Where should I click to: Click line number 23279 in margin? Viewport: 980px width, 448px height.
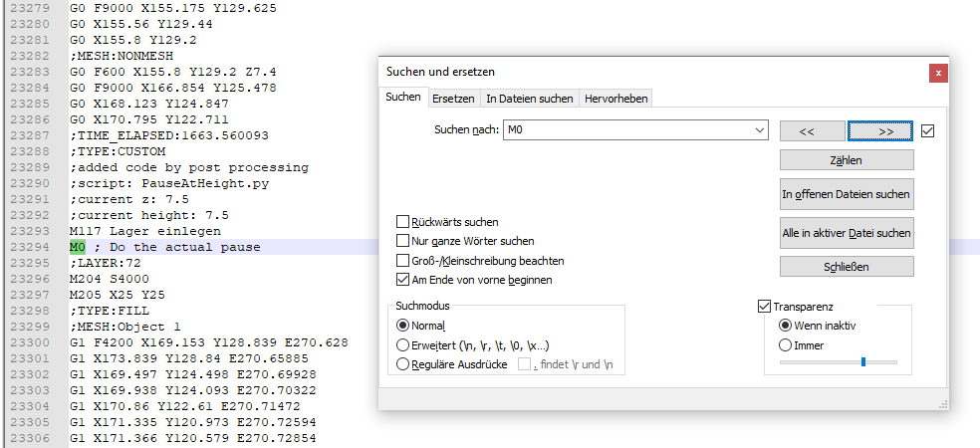tap(29, 9)
